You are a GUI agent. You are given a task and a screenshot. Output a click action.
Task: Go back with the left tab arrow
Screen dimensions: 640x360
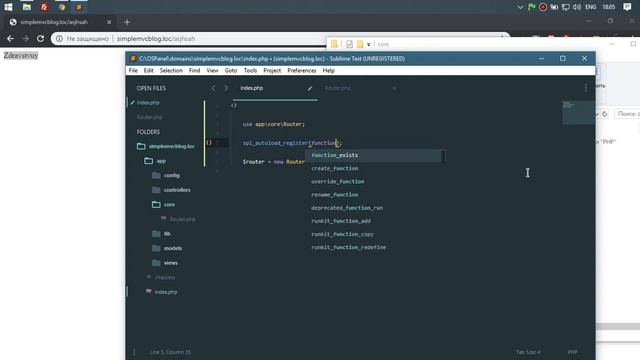point(213,88)
